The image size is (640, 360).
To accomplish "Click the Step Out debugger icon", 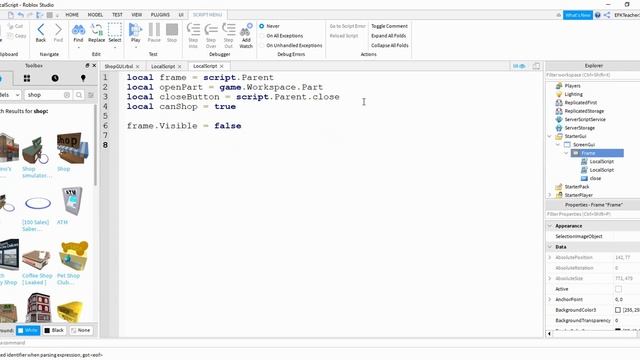I will point(228,29).
